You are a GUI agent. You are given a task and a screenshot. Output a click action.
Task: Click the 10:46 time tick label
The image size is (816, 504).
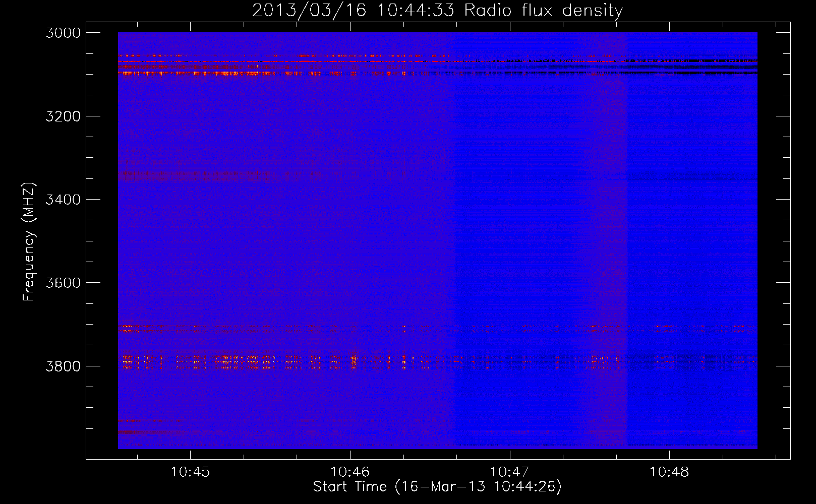coord(350,472)
